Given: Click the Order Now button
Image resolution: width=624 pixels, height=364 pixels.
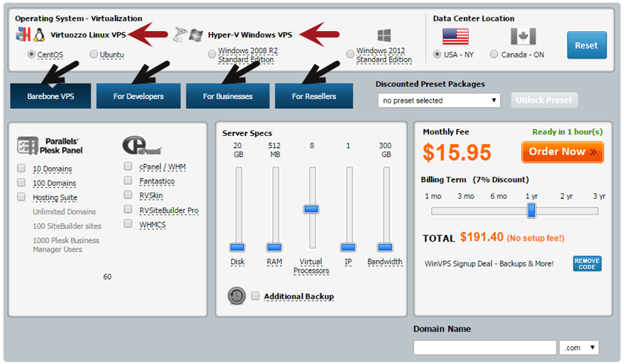Looking at the screenshot, I should click(x=562, y=152).
